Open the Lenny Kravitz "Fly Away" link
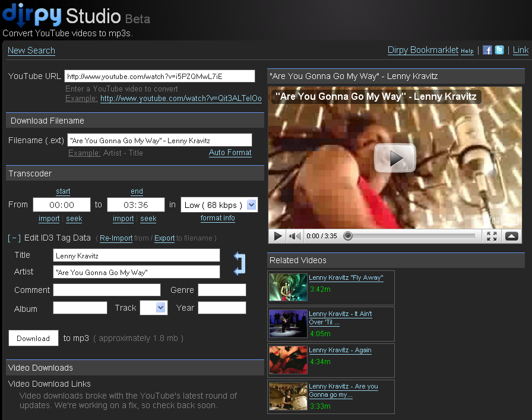This screenshot has width=532, height=420. tap(346, 278)
